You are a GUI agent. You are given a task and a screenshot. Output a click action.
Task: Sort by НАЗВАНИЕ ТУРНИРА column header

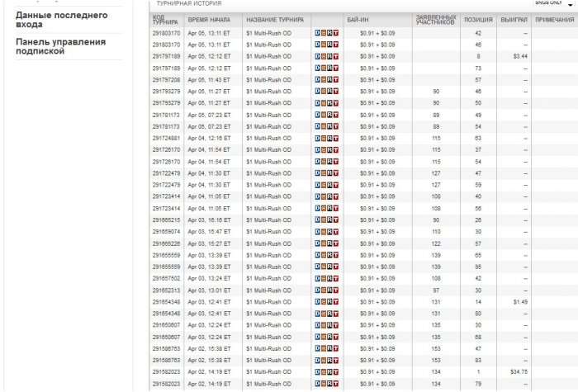click(x=275, y=20)
